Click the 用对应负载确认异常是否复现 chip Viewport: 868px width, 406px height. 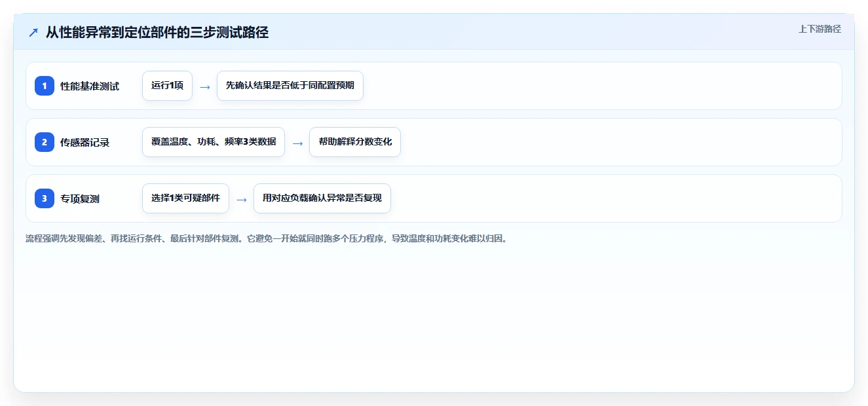click(x=322, y=198)
